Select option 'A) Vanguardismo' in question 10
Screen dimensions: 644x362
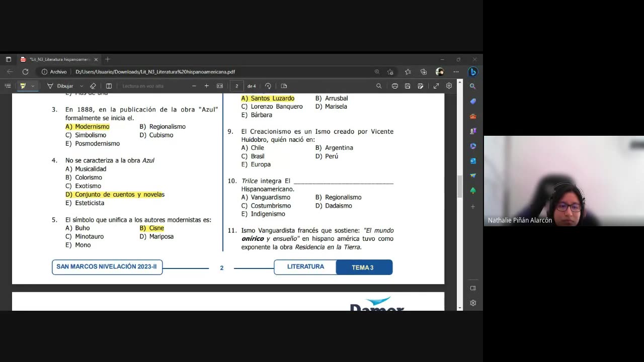click(266, 198)
